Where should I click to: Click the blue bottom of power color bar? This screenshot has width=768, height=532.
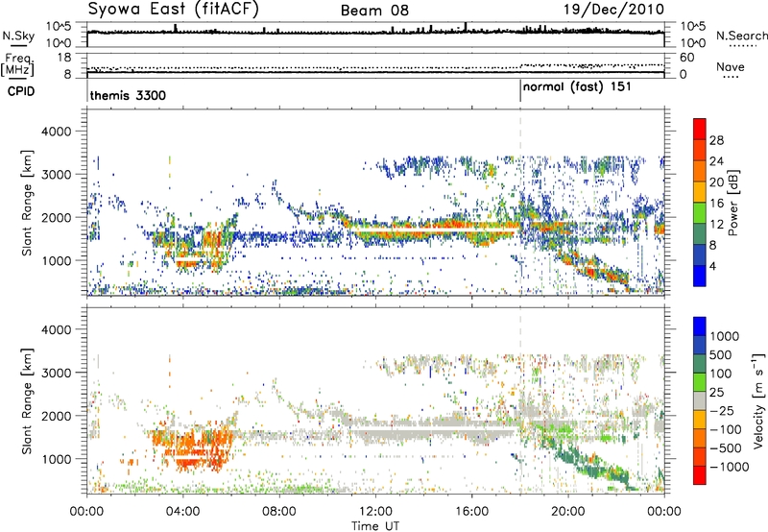(700, 276)
